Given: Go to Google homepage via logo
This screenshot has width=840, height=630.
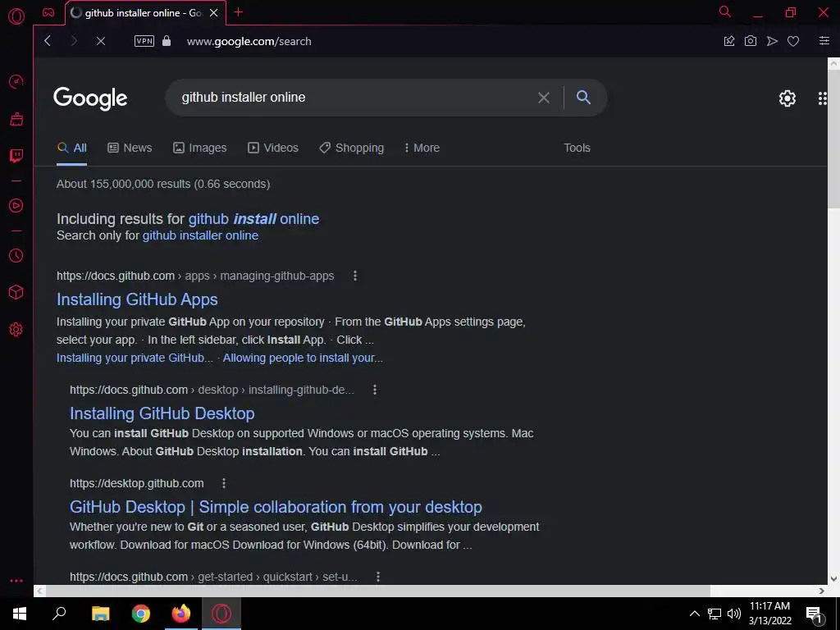Looking at the screenshot, I should tap(90, 98).
